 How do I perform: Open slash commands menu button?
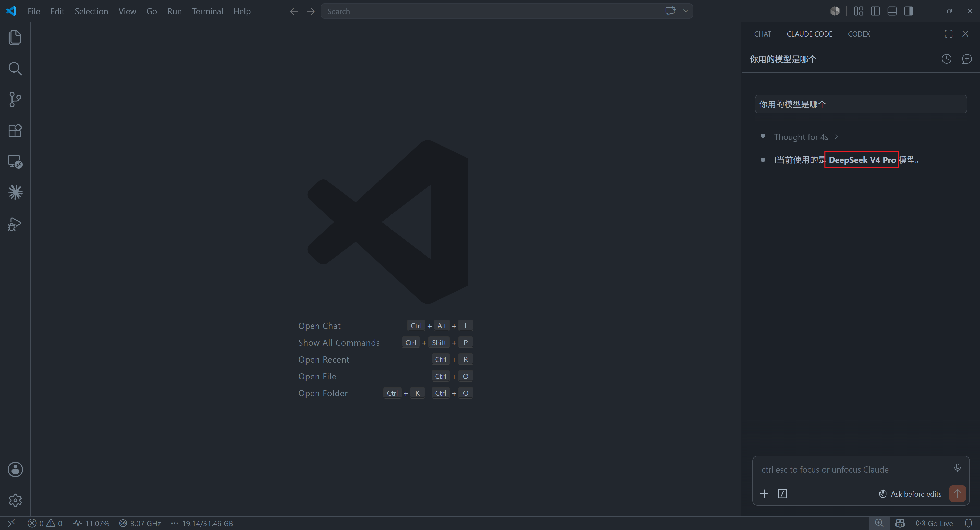click(782, 494)
